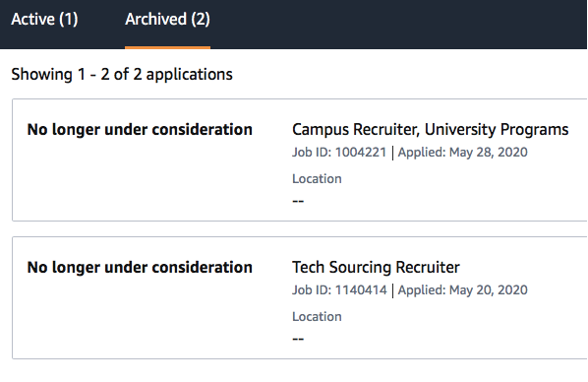Open Campus Recruiter, University Programs job title
Viewport: 588px width, 382px height.
click(x=430, y=130)
